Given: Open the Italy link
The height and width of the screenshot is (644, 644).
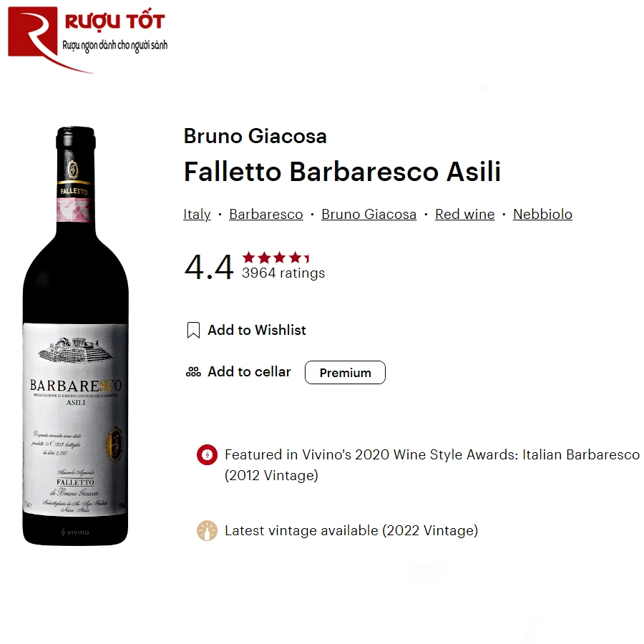Looking at the screenshot, I should [197, 215].
